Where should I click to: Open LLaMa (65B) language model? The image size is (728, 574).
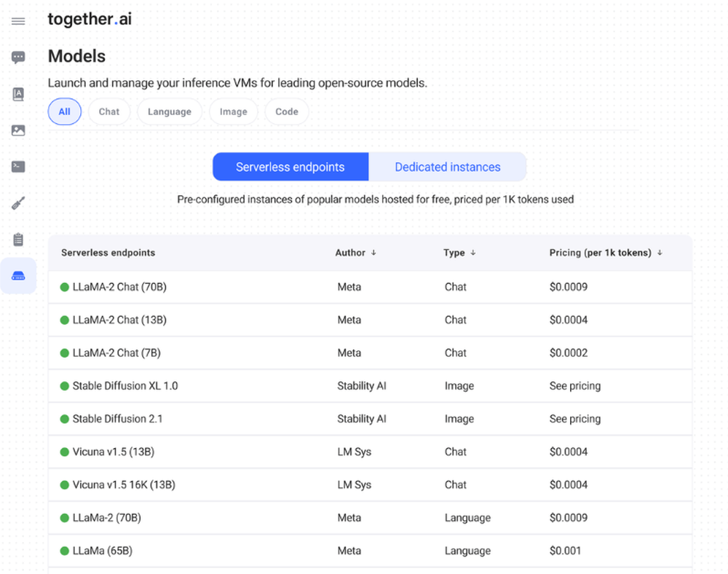pos(102,551)
